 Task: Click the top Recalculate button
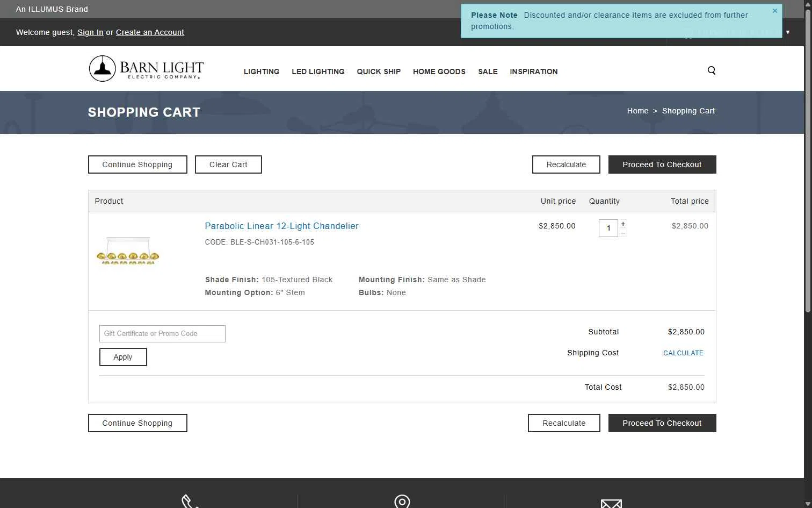click(x=566, y=164)
